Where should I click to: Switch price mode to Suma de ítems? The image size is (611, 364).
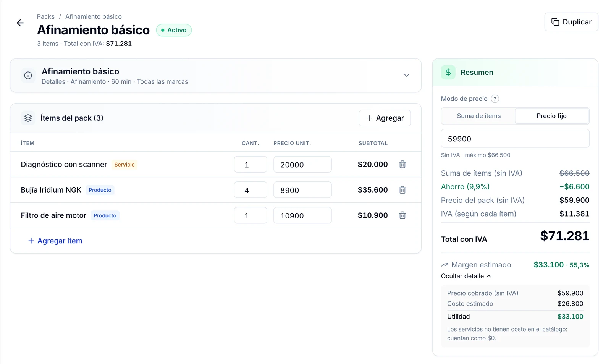(x=478, y=116)
